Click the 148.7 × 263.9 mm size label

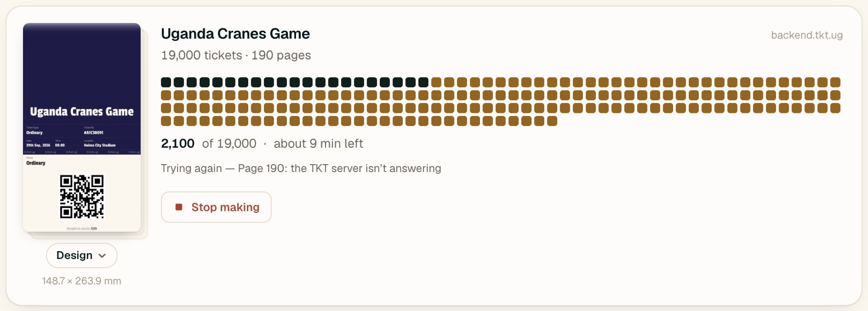[82, 281]
